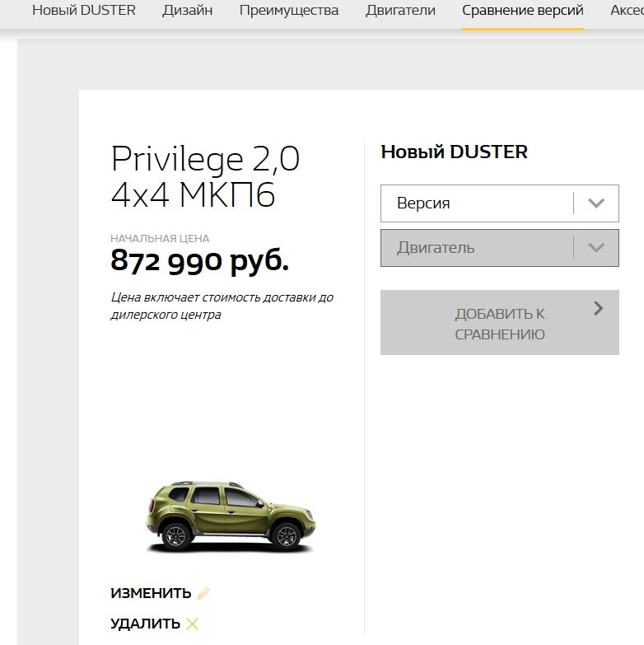The width and height of the screenshot is (644, 645).
Task: Click the ИЗМЕНИТЬ link
Action: pyautogui.click(x=151, y=593)
